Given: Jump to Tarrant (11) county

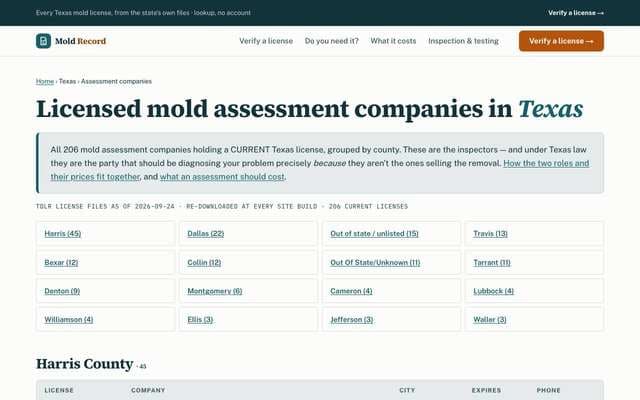Looking at the screenshot, I should [492, 262].
